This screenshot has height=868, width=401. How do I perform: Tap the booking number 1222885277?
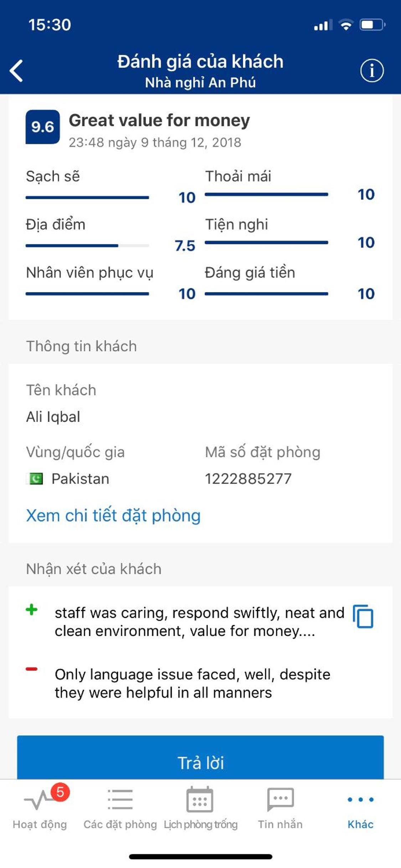pyautogui.click(x=248, y=479)
